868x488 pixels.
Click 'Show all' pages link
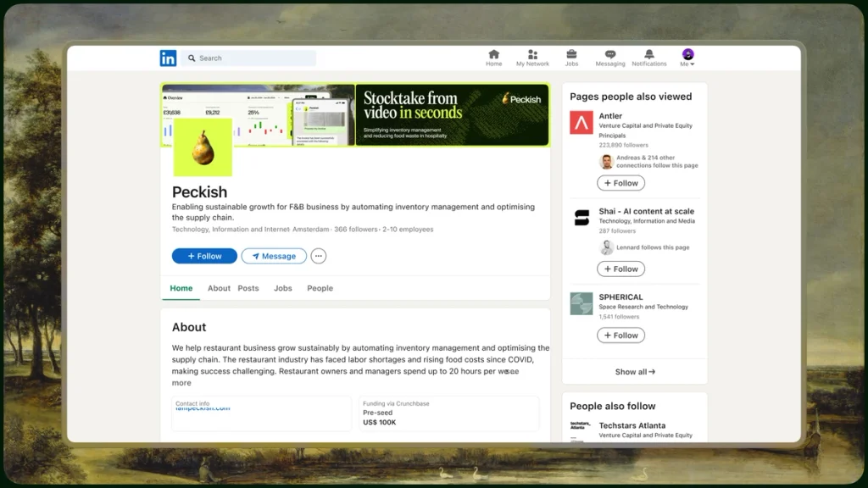[635, 372]
